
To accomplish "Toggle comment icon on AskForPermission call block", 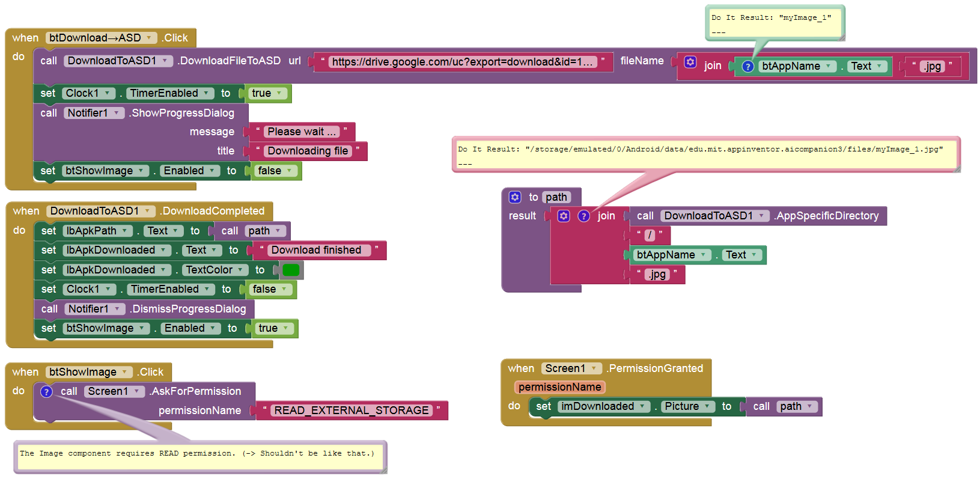I will (x=46, y=391).
